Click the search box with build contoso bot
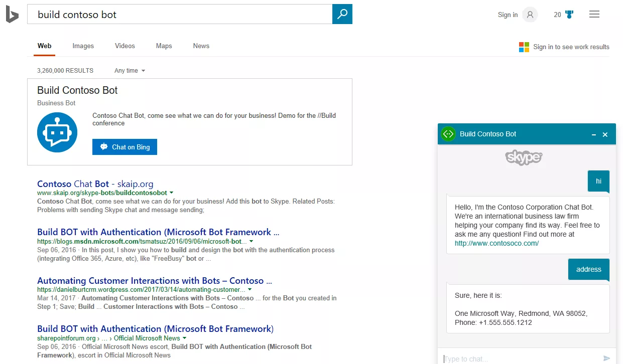 (x=180, y=14)
